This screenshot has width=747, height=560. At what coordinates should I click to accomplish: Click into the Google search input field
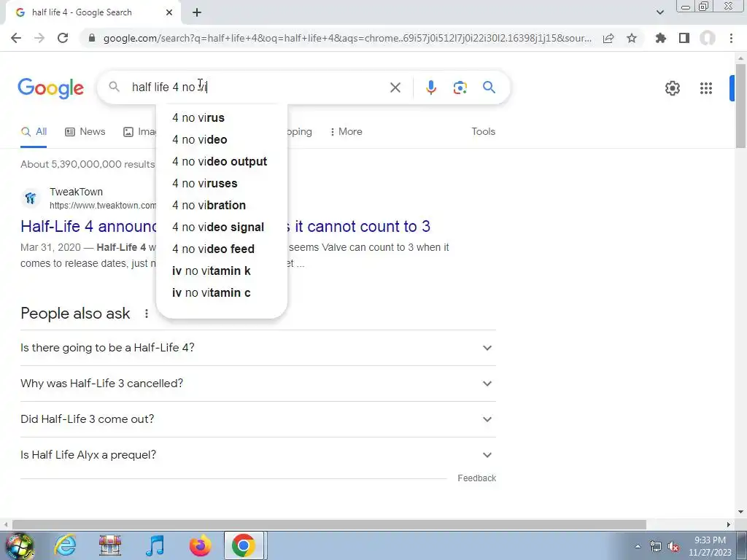[x=258, y=87]
